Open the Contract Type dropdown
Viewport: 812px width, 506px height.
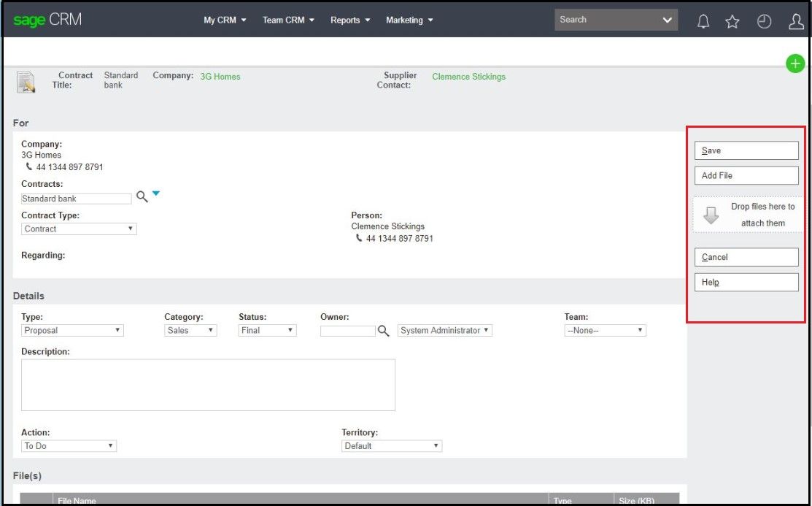pos(79,229)
